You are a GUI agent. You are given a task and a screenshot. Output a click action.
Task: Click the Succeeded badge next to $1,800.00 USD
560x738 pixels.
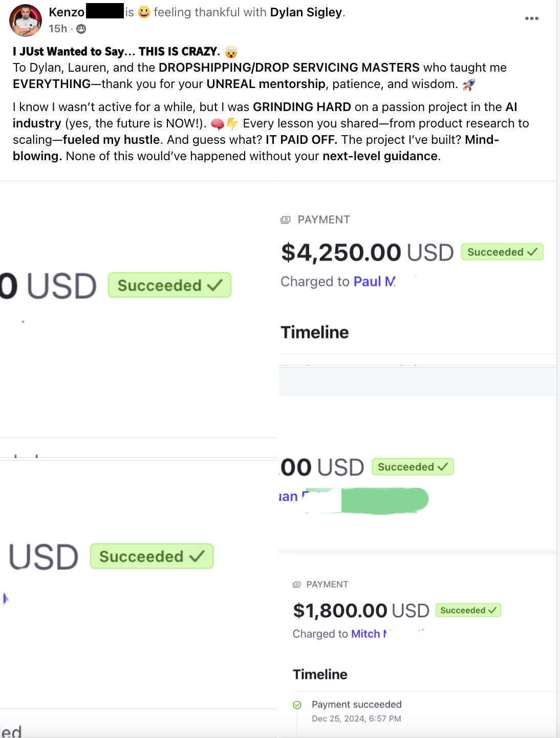468,610
